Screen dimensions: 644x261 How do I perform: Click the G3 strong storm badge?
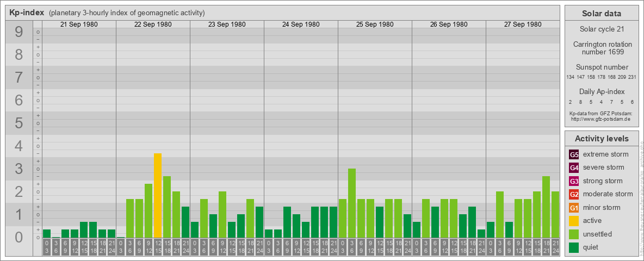pos(574,181)
